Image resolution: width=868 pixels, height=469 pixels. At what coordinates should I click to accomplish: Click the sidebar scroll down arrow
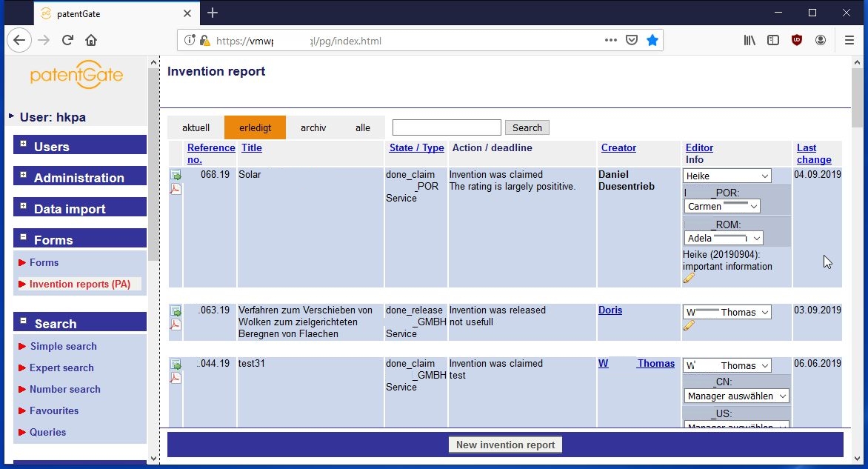coord(154,459)
